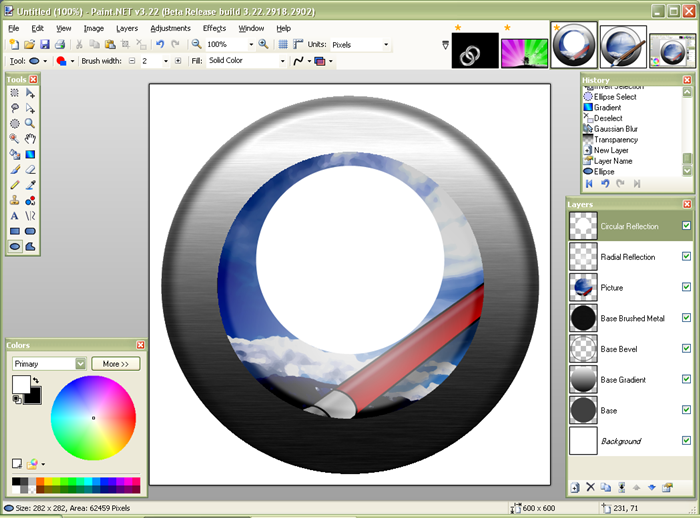Open the Layers menu
Screen dimensions: 700x518
[x=127, y=28]
